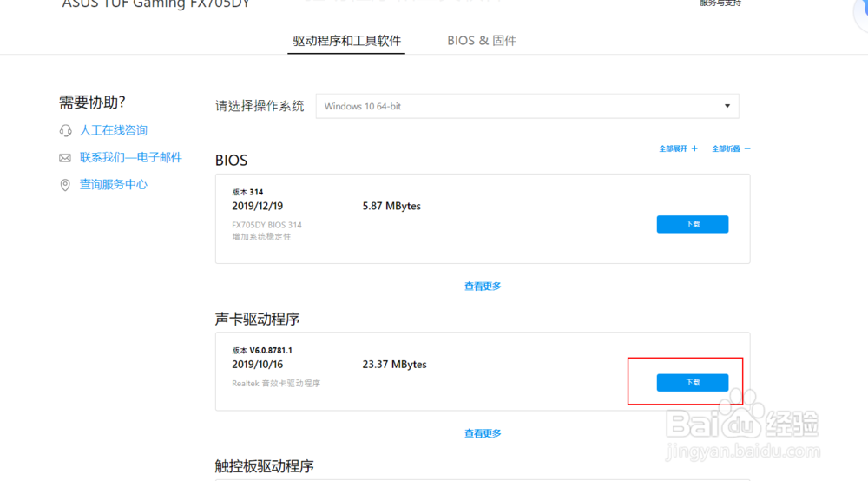Select the 请选择操作系统 label
This screenshot has height=481, width=868.
260,106
